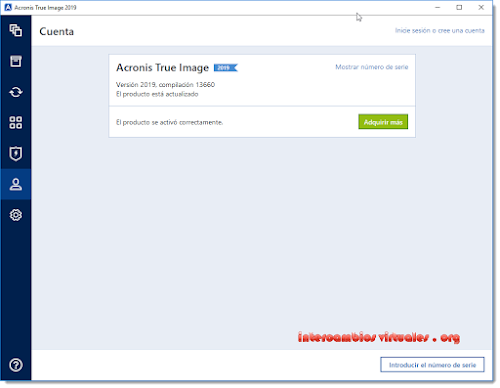Viewport: 500px width, 388px height.
Task: Open Help question mark icon
Action: 16,365
